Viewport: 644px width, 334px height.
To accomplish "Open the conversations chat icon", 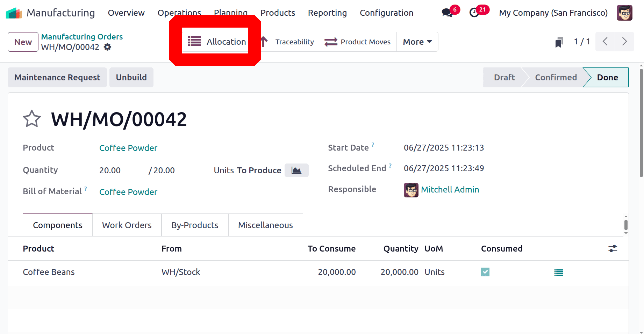I will [447, 13].
